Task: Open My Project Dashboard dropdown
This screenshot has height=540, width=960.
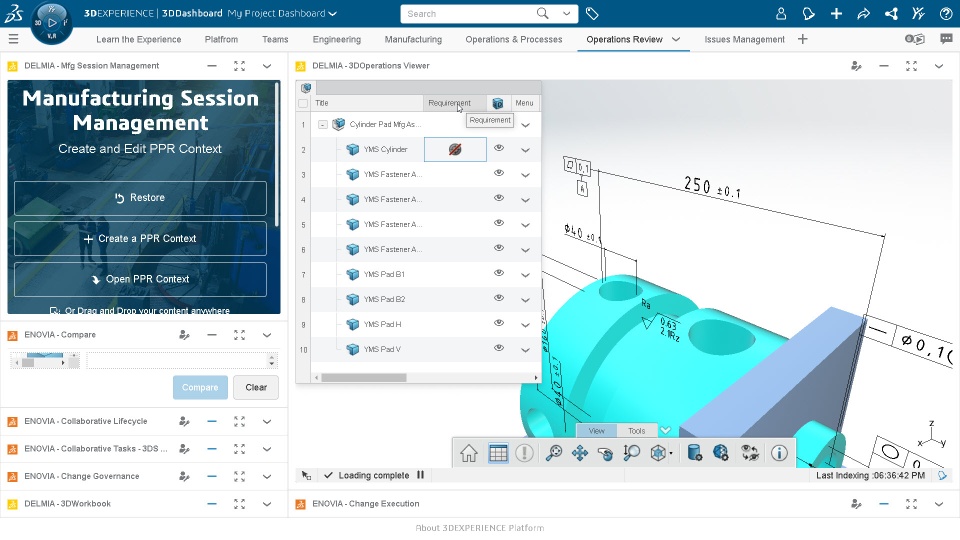Action: [x=332, y=13]
